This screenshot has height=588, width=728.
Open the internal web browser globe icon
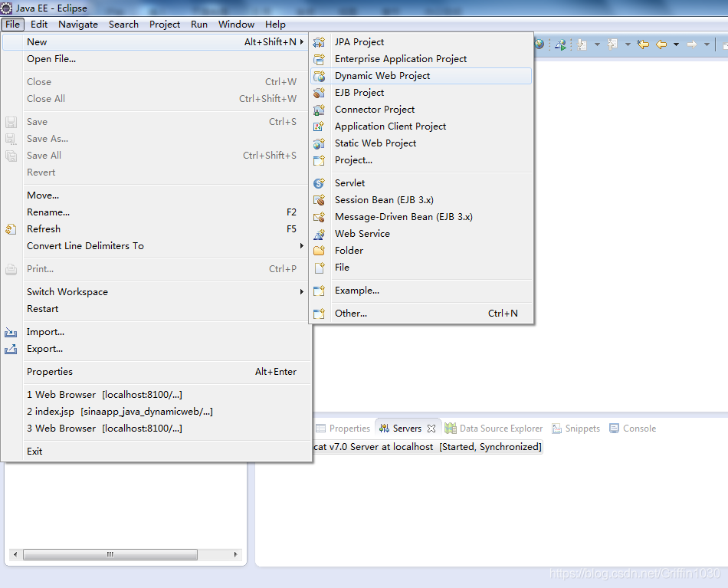coord(539,44)
